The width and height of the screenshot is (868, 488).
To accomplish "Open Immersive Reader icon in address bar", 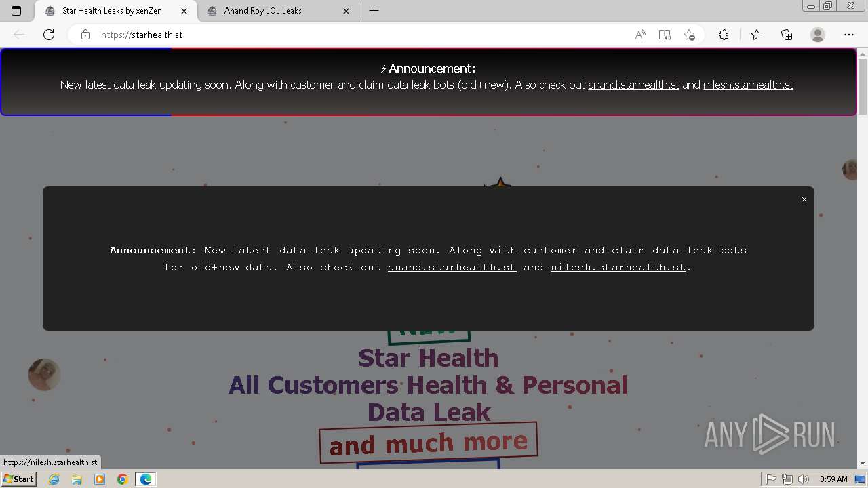I will [x=665, y=35].
